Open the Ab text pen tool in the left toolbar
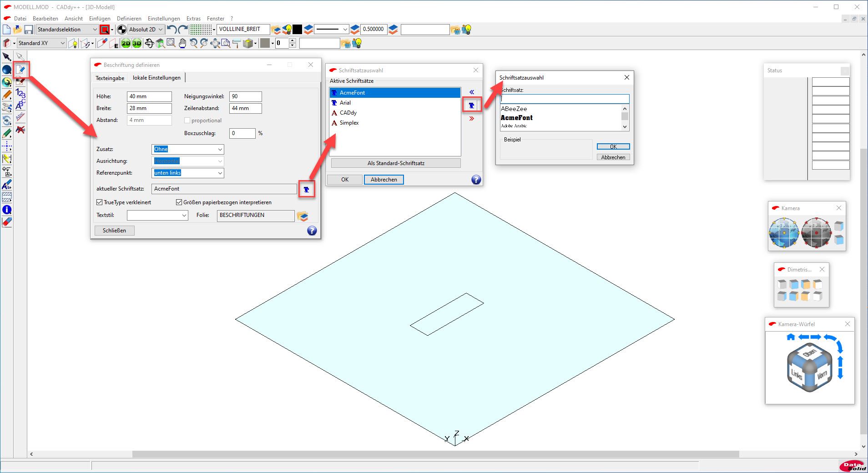The height and width of the screenshot is (473, 868). [6, 185]
